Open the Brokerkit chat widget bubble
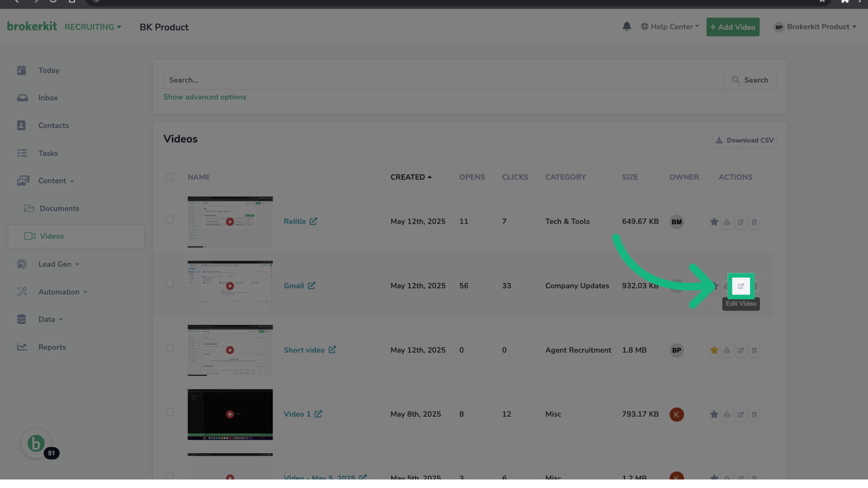Screen dimensions: 868x488 point(36,444)
